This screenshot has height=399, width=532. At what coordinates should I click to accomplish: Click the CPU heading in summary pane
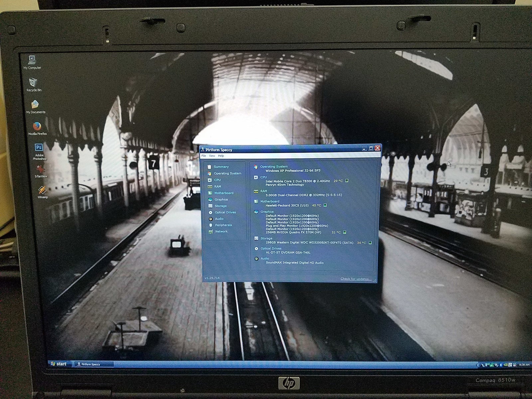(x=263, y=177)
